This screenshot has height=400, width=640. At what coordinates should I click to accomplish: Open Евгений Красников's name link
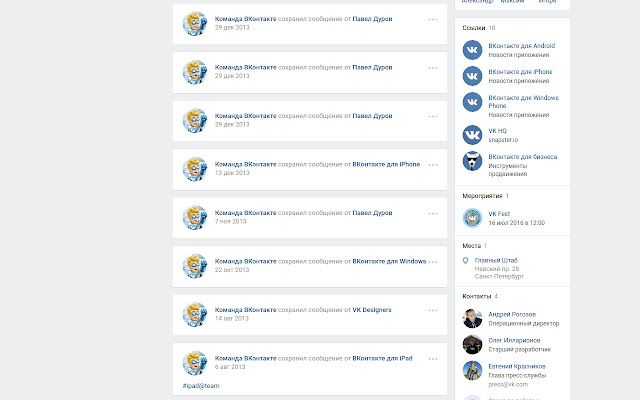tap(517, 367)
